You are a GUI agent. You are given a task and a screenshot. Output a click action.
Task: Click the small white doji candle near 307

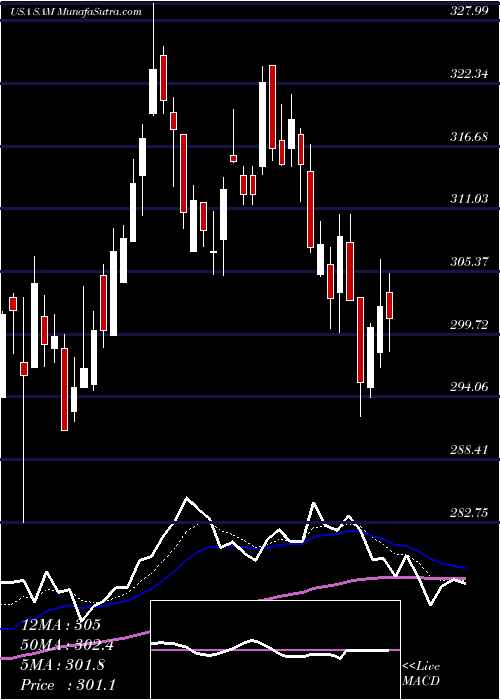(x=213, y=252)
